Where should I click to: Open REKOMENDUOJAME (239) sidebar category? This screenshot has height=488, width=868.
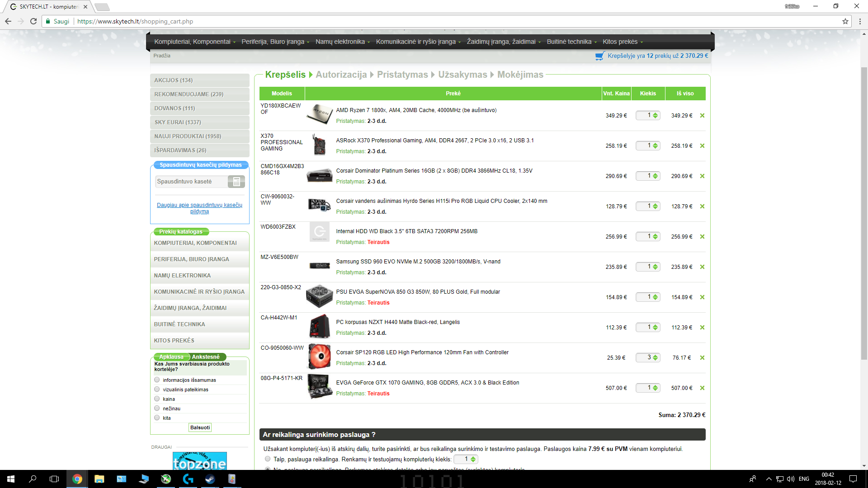[199, 94]
